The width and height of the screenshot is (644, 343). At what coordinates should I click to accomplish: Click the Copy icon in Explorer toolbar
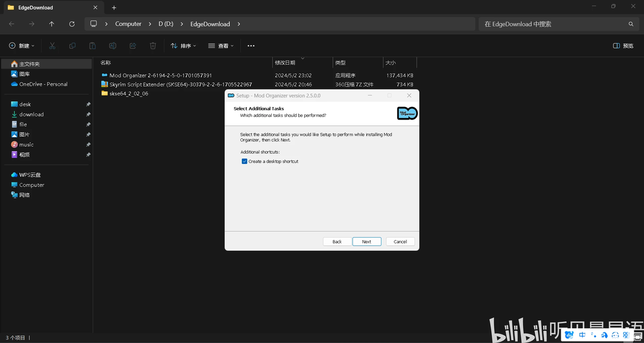pos(72,45)
